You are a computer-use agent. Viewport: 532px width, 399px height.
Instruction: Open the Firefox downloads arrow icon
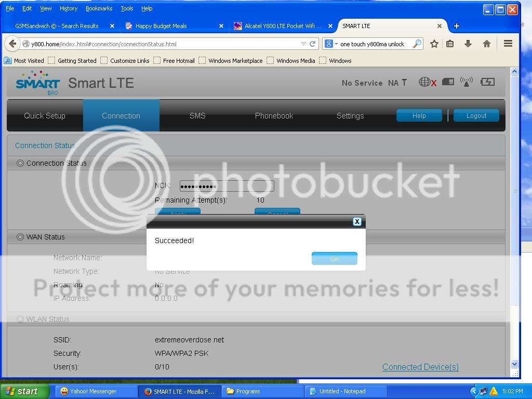coord(468,44)
